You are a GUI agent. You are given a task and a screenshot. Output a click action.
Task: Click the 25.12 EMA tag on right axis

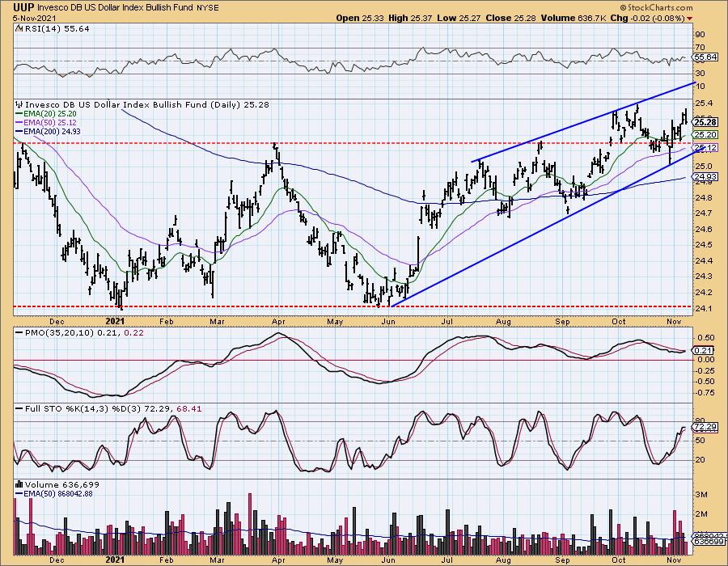click(705, 147)
